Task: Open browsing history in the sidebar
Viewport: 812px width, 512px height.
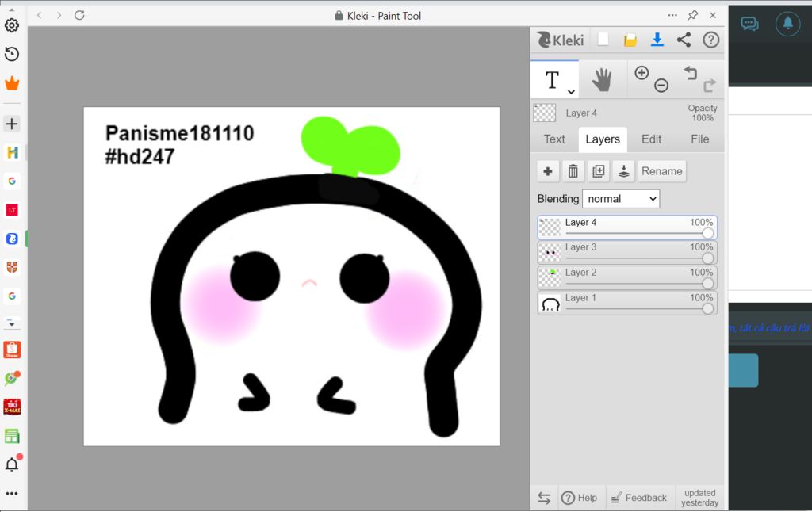Action: pos(12,54)
